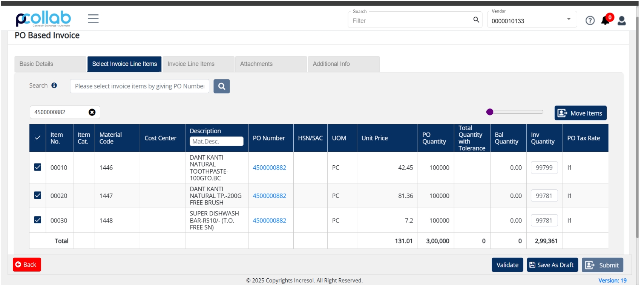Click the search info icon
This screenshot has height=290, width=644.
tap(54, 86)
